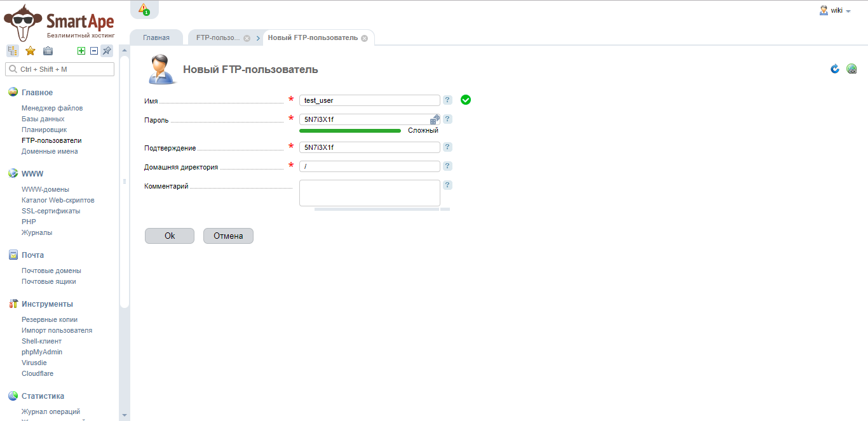
Task: Click the blue refresh arrow icon
Action: 835,69
